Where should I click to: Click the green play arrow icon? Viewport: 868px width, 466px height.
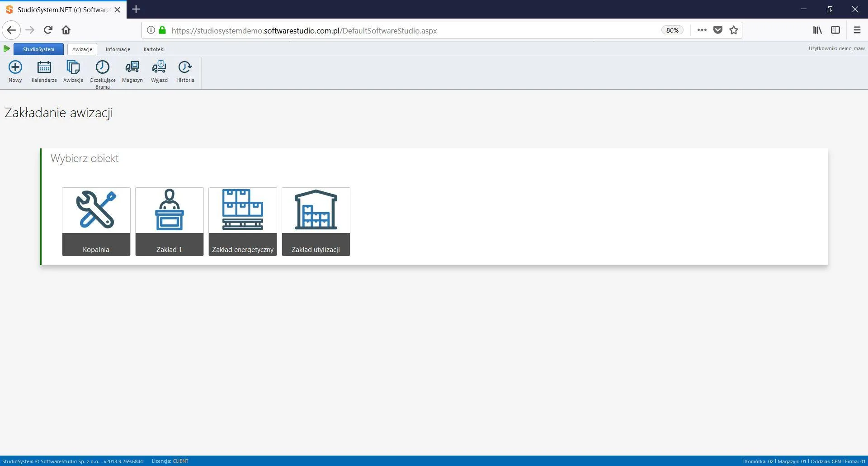7,48
